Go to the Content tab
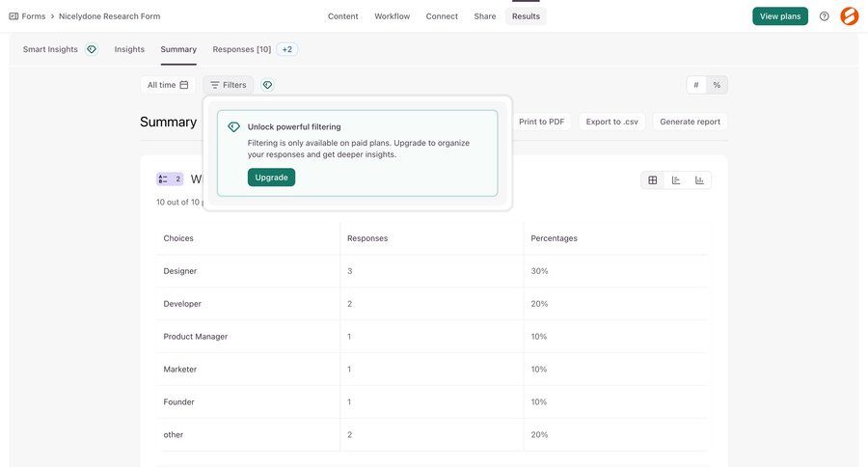 (x=342, y=16)
